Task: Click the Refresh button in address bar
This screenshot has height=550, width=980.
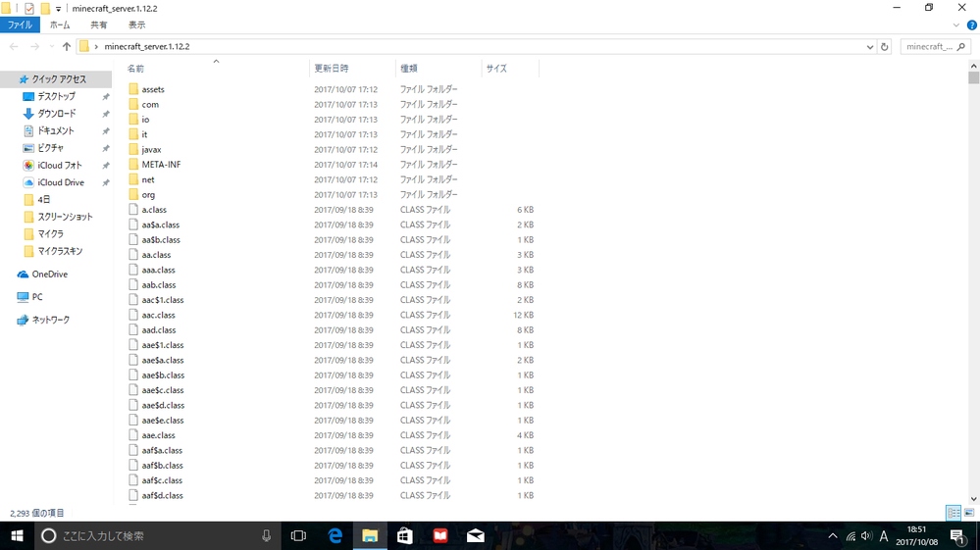Action: 885,46
